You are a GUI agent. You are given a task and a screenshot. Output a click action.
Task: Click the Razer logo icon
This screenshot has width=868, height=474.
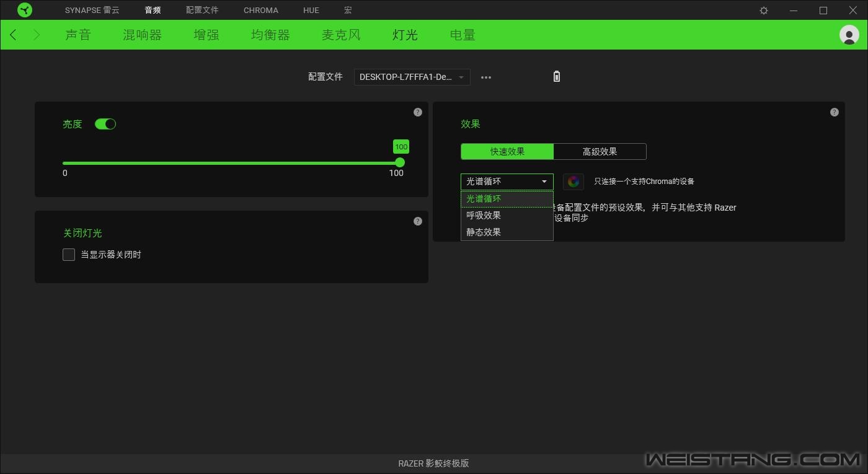(25, 10)
